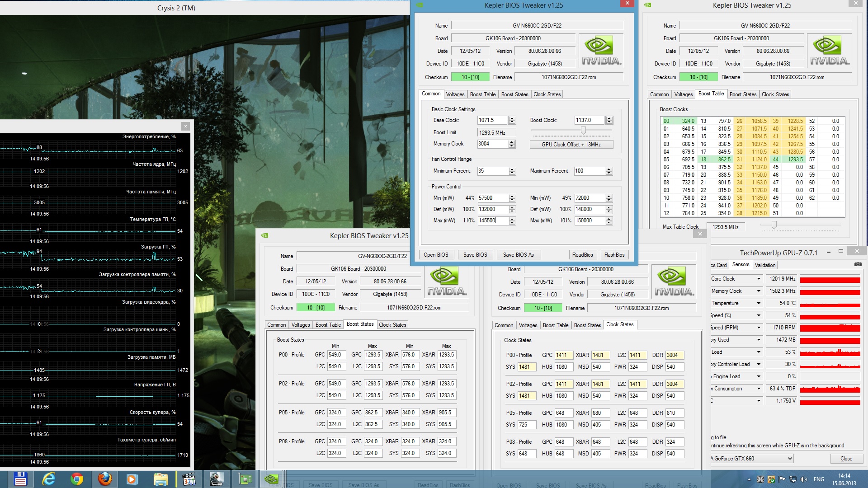Open network status icon in system tray
868x488 pixels.
click(x=793, y=479)
